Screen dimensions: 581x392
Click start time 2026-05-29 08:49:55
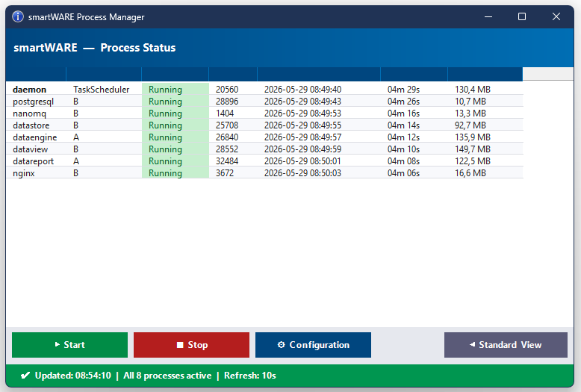(302, 125)
